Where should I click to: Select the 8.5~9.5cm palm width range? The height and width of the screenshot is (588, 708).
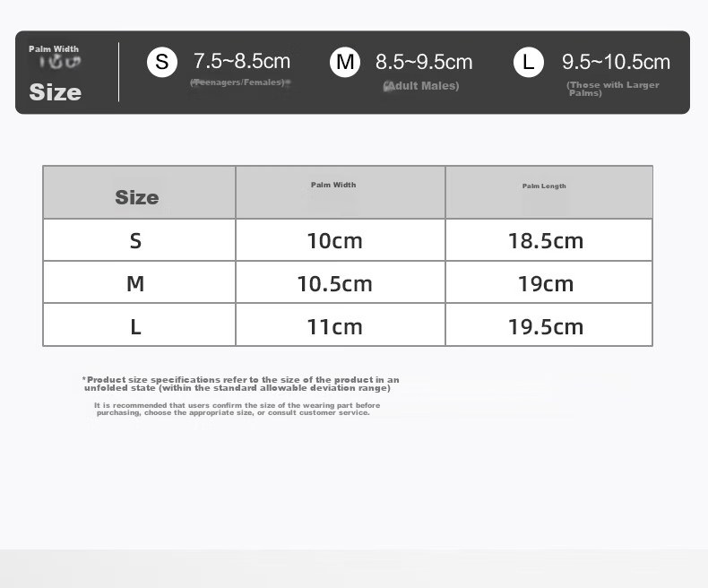pos(424,62)
